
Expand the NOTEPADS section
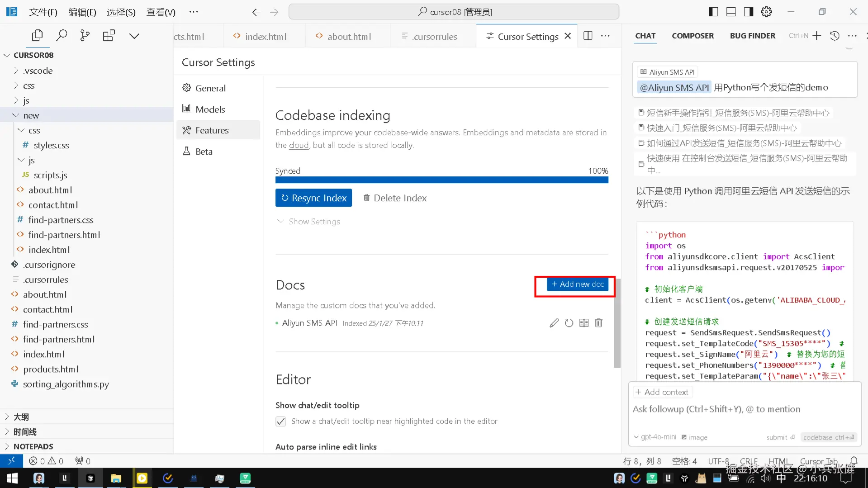coord(87,446)
